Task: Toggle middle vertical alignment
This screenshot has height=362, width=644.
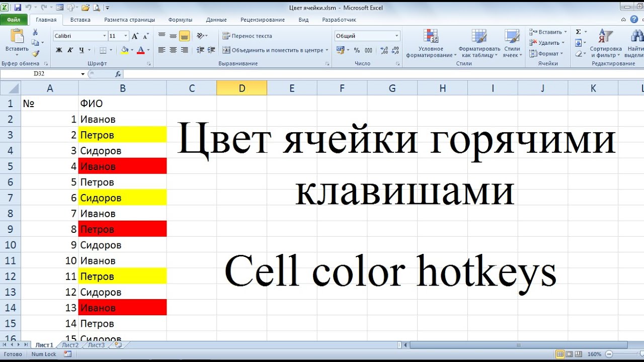Action: click(173, 36)
